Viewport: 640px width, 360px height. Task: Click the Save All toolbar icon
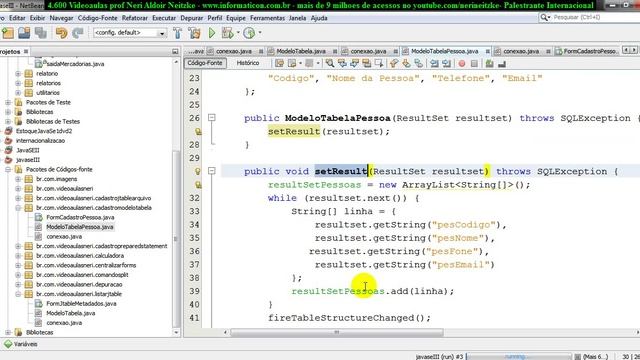[x=40, y=33]
